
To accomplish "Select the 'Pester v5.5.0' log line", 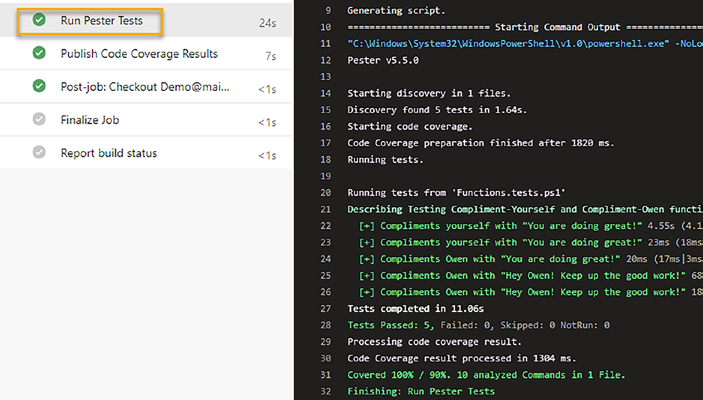I will (x=381, y=61).
